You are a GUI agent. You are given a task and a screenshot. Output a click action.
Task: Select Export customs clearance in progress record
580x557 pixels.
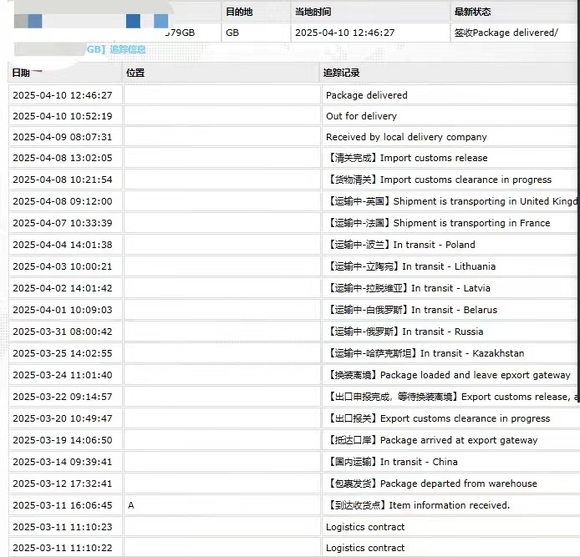tap(438, 418)
